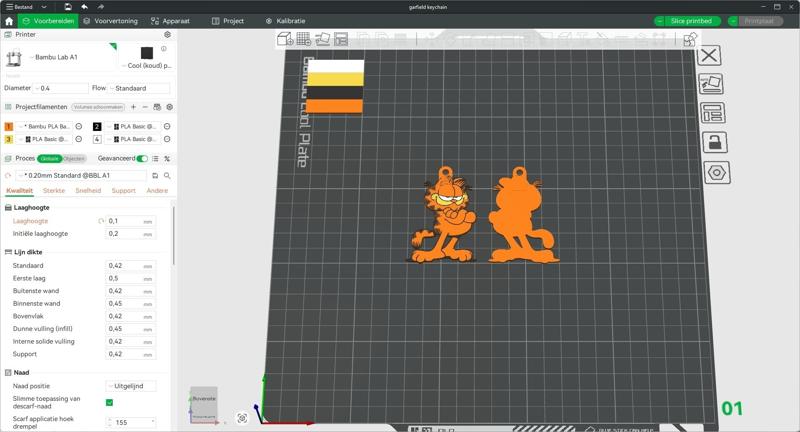Click yellow filament 3 color swatch

pyautogui.click(x=9, y=139)
